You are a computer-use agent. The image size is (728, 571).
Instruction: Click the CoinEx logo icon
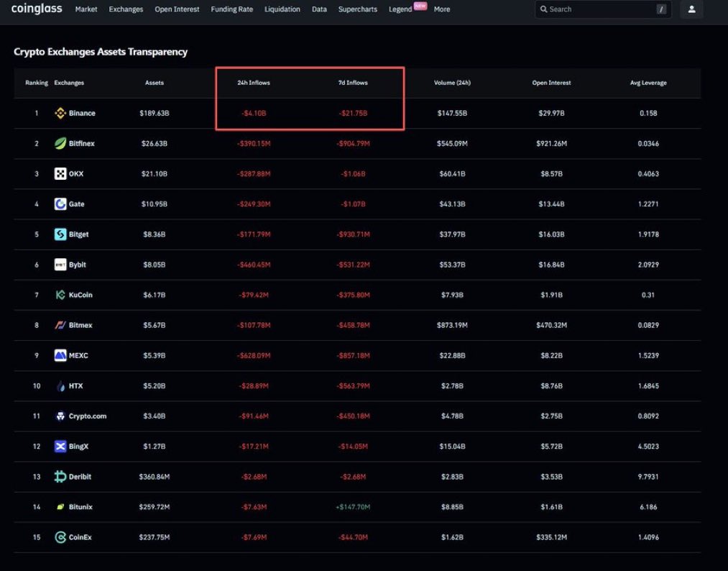click(60, 537)
